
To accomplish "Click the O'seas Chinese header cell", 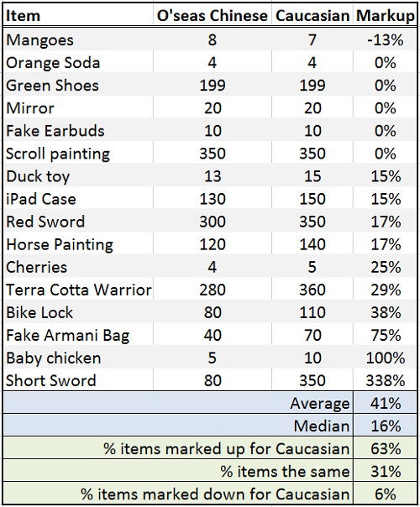I will click(213, 15).
